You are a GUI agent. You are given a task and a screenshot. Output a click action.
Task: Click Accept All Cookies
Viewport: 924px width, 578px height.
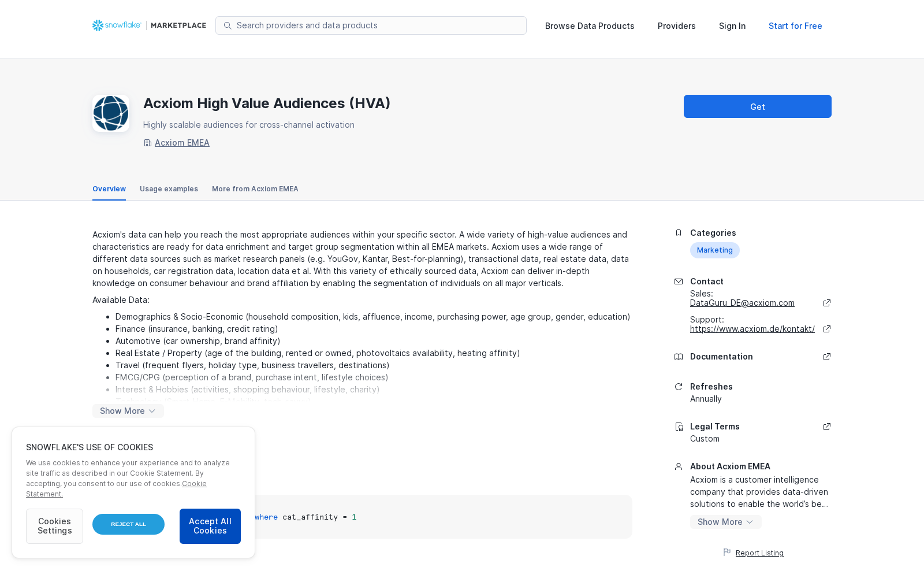pyautogui.click(x=210, y=526)
